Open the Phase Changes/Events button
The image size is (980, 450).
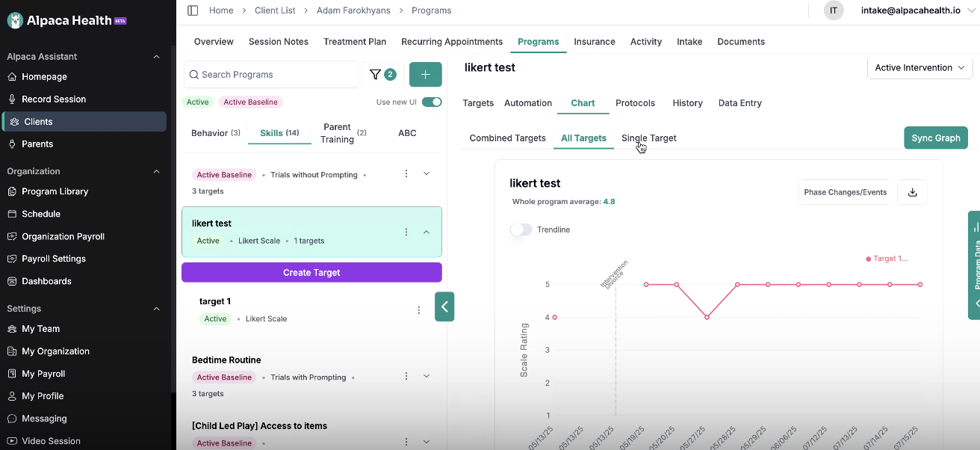coord(846,192)
